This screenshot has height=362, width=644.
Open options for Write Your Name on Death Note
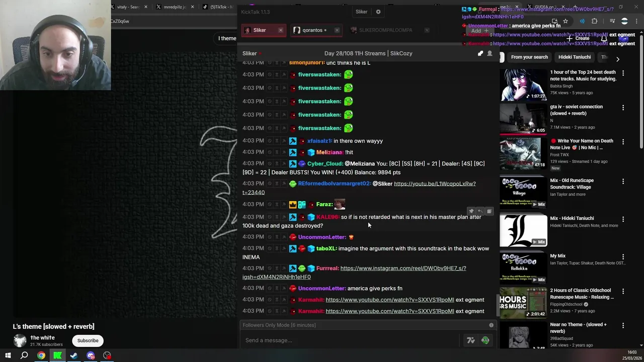coord(623,142)
